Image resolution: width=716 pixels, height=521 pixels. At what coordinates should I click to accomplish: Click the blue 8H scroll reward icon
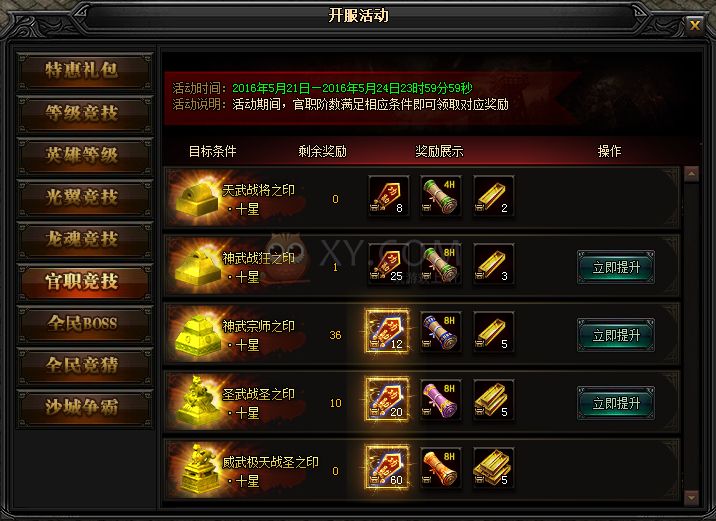point(441,332)
